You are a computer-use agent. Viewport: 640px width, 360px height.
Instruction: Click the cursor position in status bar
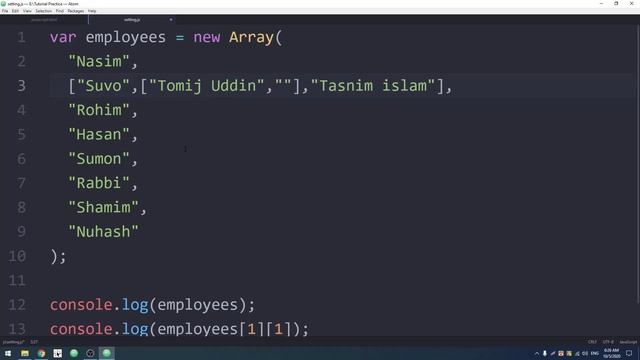[x=34, y=342]
